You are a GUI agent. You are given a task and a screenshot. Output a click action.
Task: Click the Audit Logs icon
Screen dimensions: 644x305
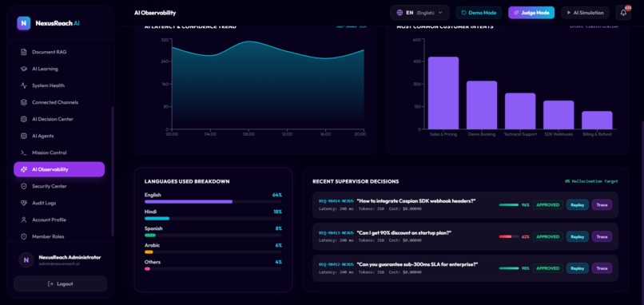tap(24, 203)
